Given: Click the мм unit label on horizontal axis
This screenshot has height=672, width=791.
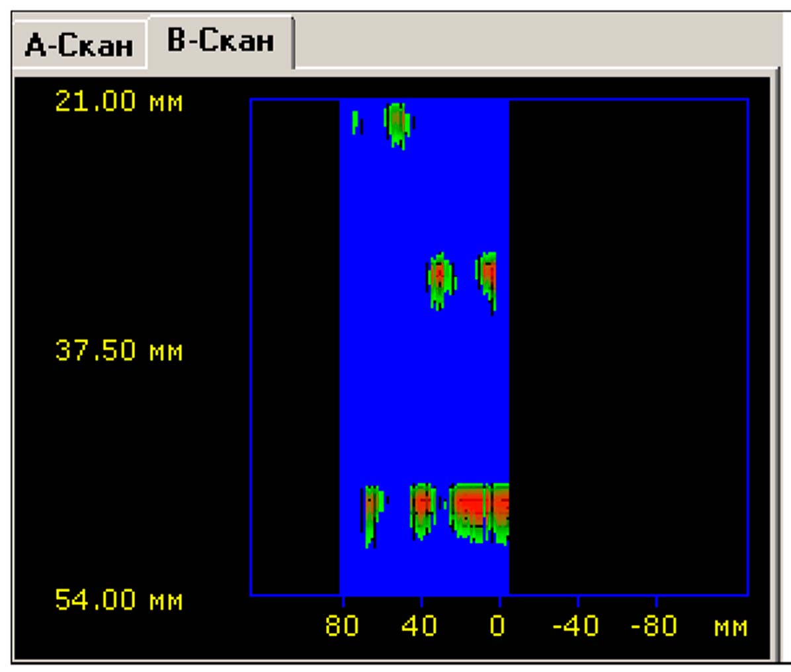Looking at the screenshot, I should click(731, 626).
